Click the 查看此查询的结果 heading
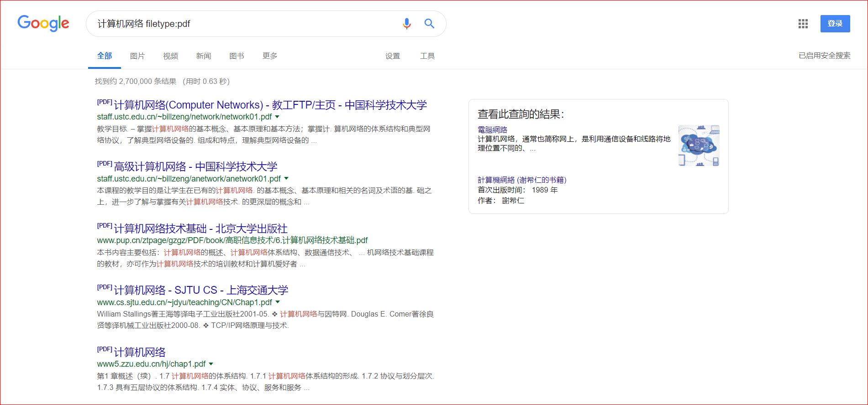 521,114
